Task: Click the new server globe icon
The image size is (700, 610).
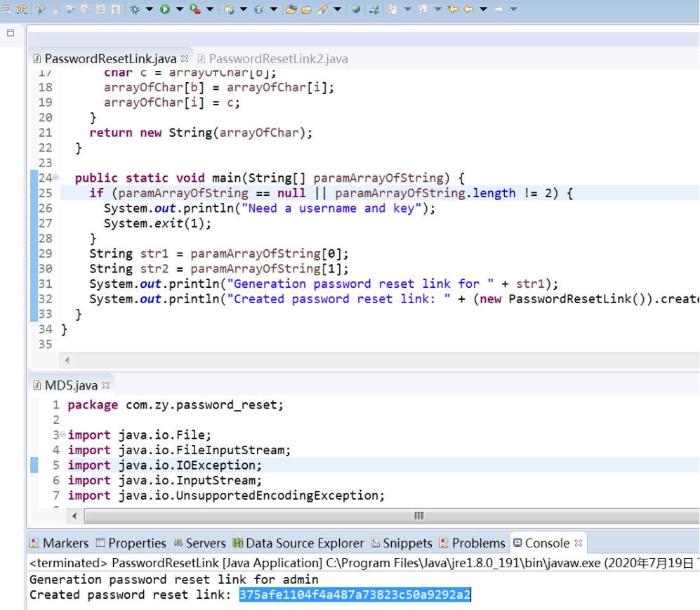Action: (229, 9)
